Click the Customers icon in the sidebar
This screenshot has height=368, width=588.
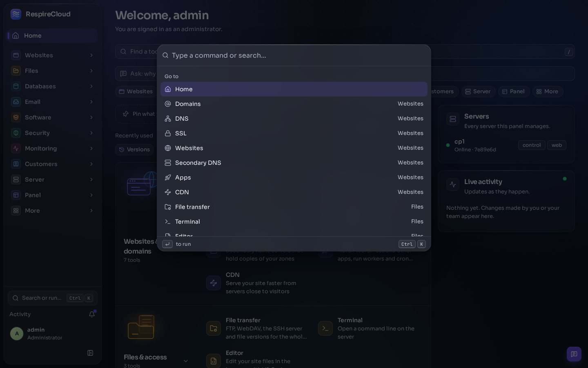pyautogui.click(x=16, y=164)
